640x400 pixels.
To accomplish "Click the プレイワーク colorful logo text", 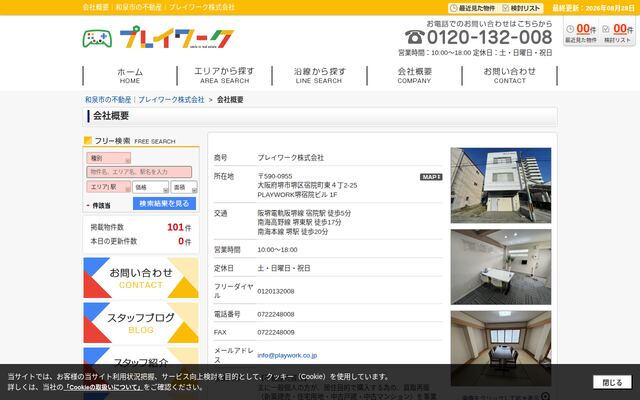I will (177, 38).
